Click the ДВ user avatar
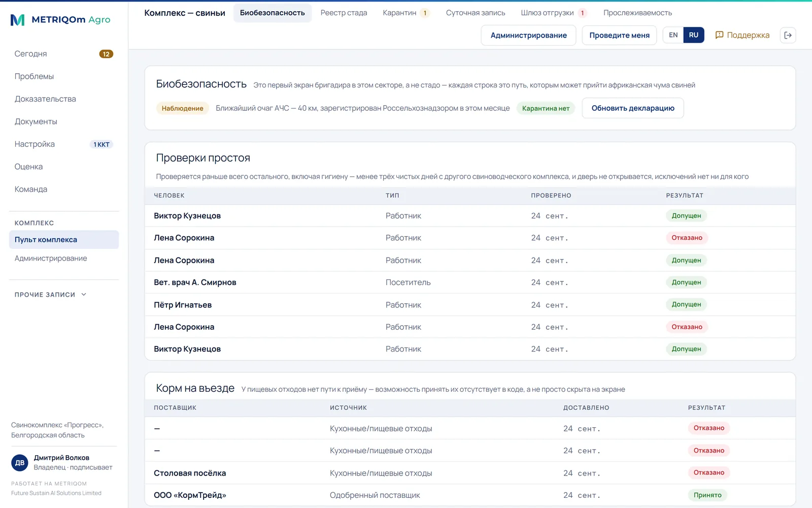 20,462
